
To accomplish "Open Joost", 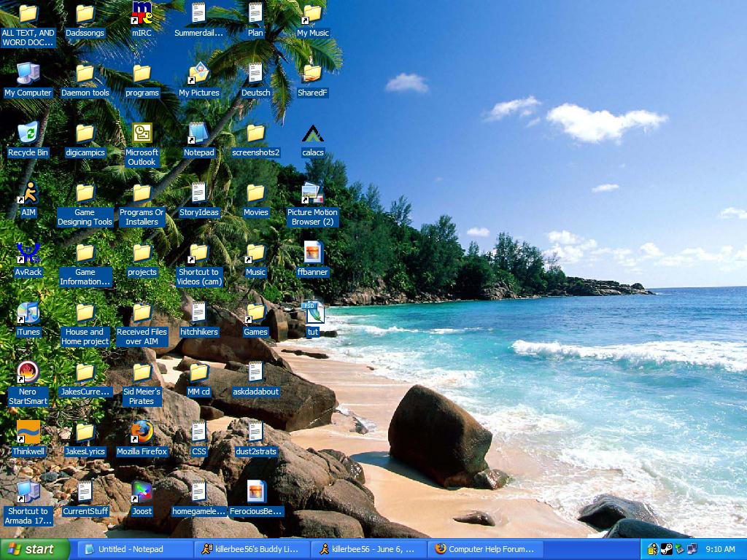I will [142, 492].
